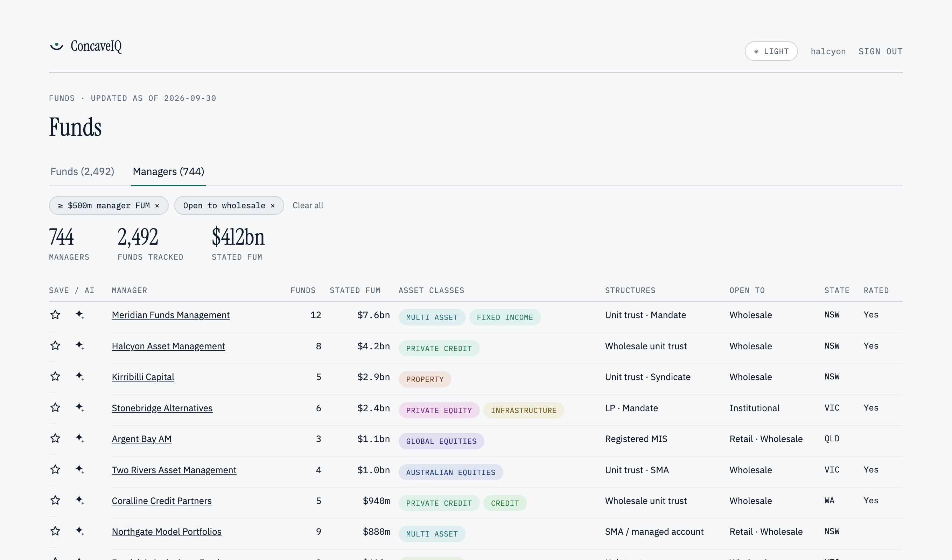
Task: Open Two Rivers Asset Management link
Action: click(x=174, y=470)
